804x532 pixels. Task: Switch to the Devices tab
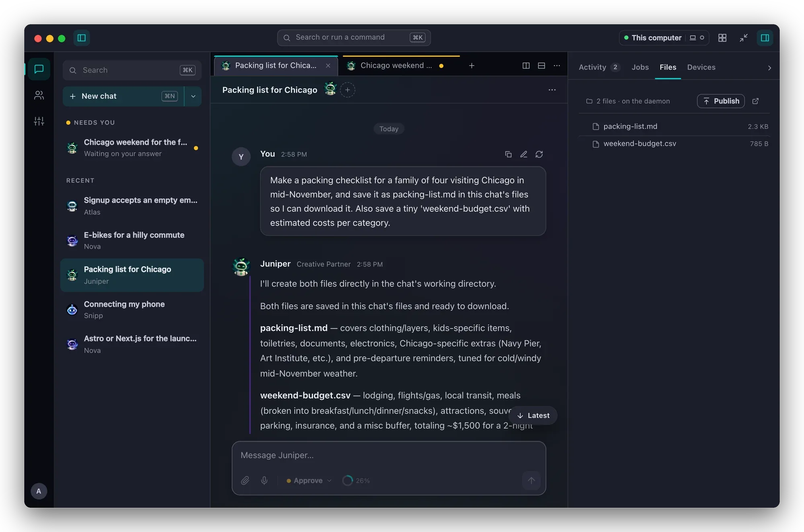(701, 67)
